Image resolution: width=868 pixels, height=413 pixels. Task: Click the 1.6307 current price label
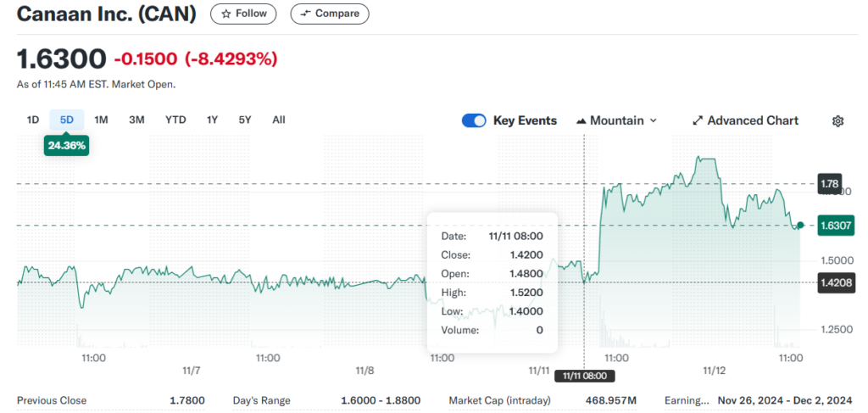click(836, 226)
